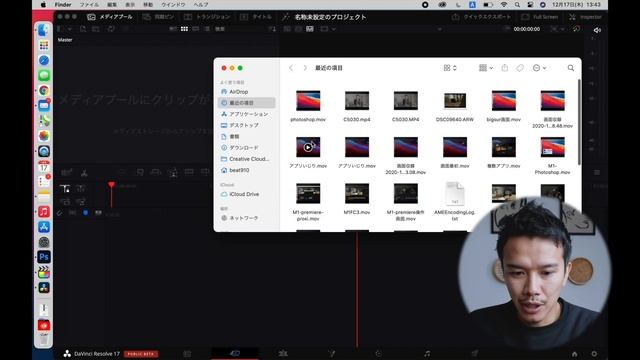The height and width of the screenshot is (360, 640).
Task: Select beat910 home folder in Finder sidebar
Action: coord(247,170)
